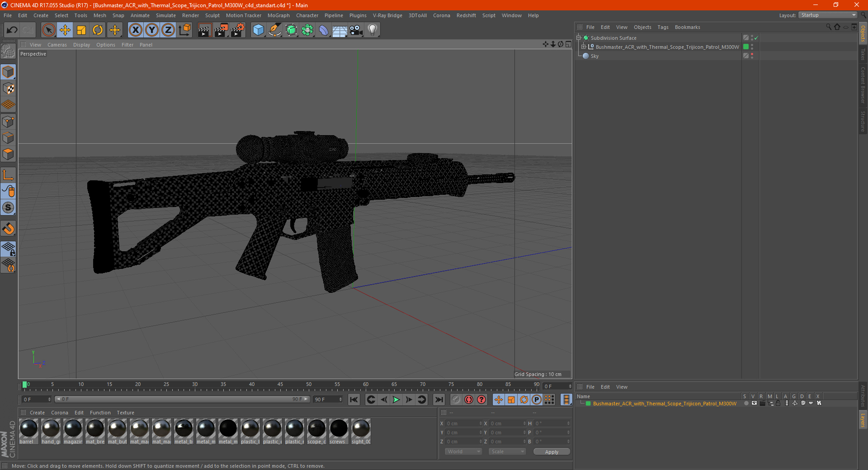This screenshot has width=868, height=470.
Task: Open the Scale mode dropdown
Action: (x=507, y=451)
